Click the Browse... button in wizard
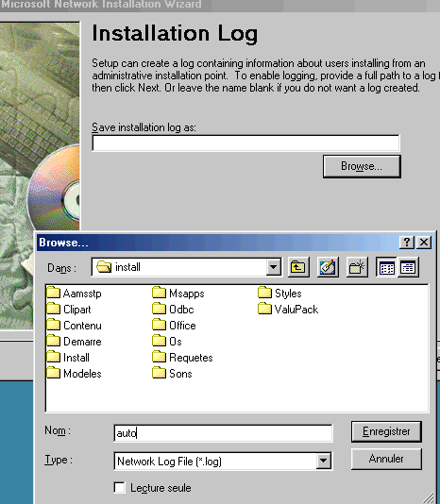 click(362, 166)
